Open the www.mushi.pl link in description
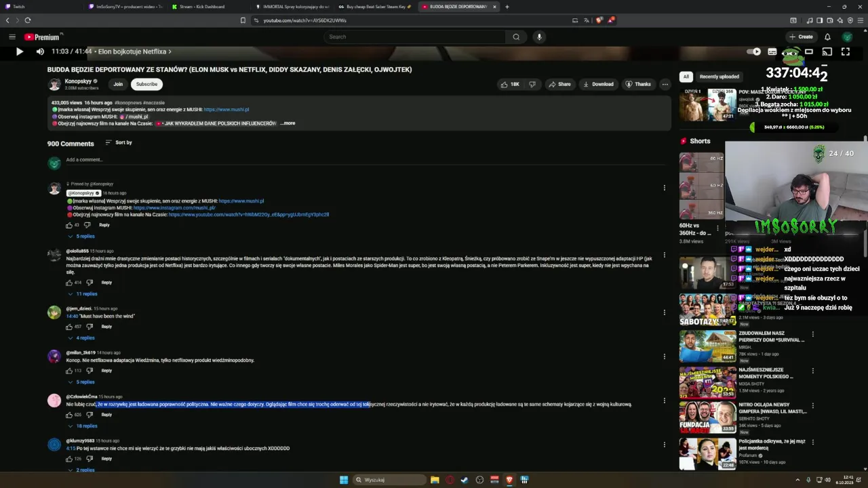Screen dimensions: 868x488 226,109
